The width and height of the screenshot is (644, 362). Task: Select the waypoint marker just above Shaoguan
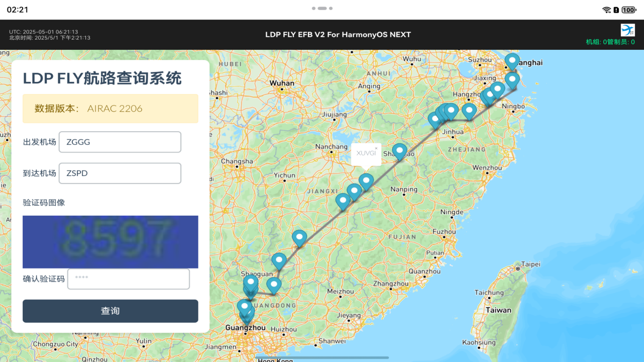click(279, 260)
